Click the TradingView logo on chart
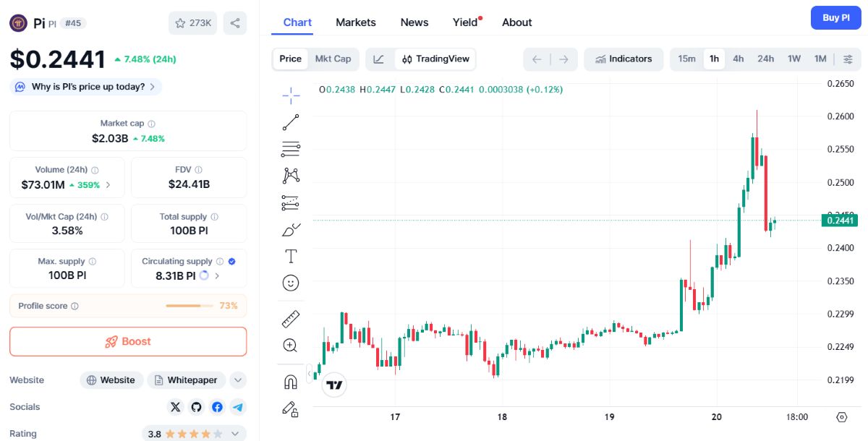868x441 pixels. pos(334,385)
